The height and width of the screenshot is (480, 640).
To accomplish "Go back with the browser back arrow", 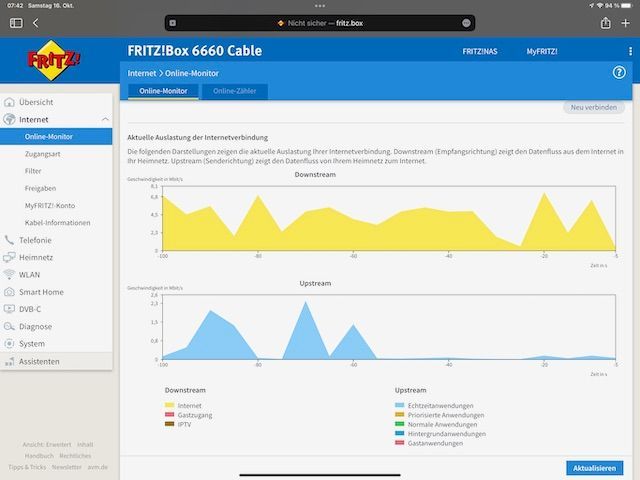I will click(x=36, y=23).
